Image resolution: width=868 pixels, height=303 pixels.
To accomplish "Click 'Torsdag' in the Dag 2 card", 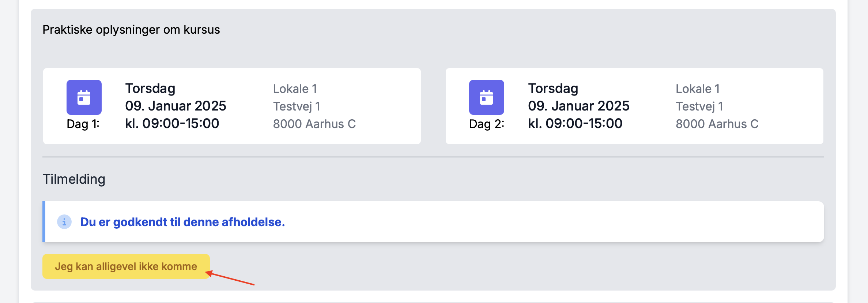I will click(553, 89).
